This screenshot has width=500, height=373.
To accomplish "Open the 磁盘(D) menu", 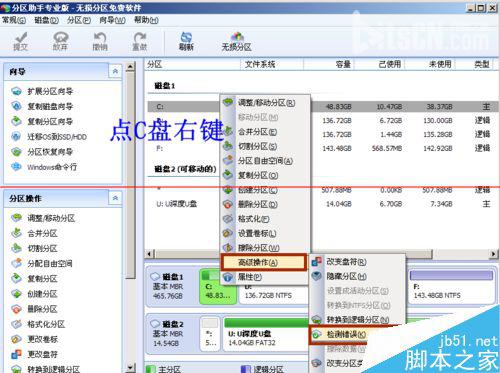I will pyautogui.click(x=46, y=20).
